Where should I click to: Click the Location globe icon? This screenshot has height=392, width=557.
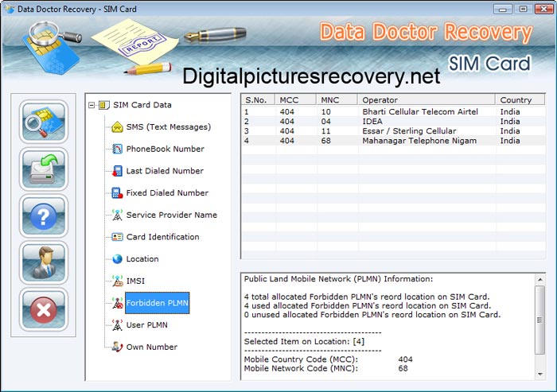[117, 259]
